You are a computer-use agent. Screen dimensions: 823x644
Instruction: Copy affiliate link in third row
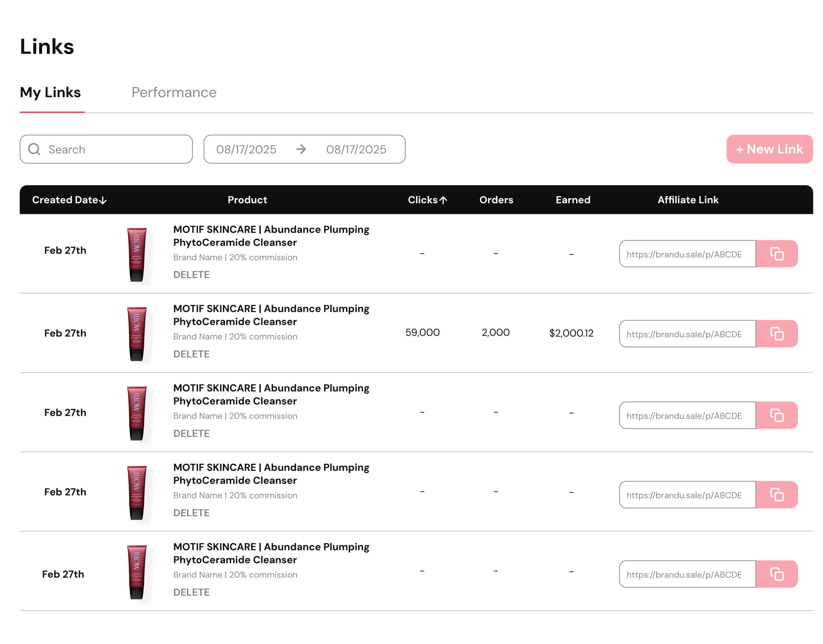click(776, 415)
